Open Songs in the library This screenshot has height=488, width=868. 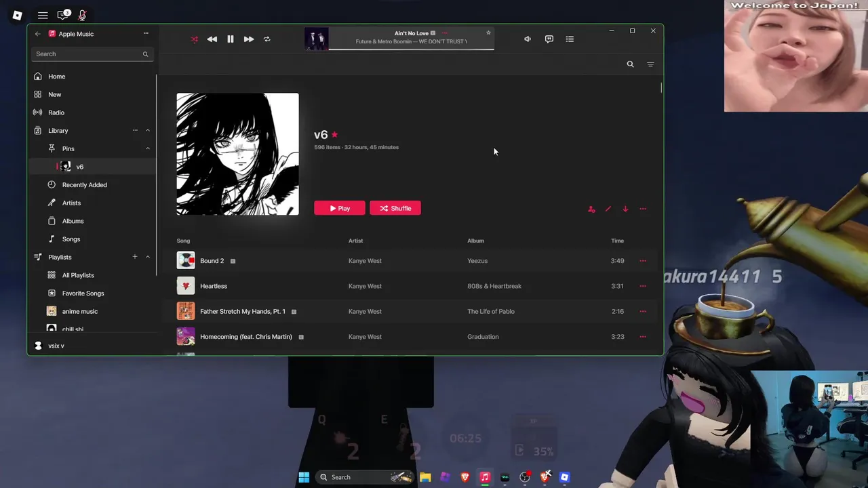(92, 239)
